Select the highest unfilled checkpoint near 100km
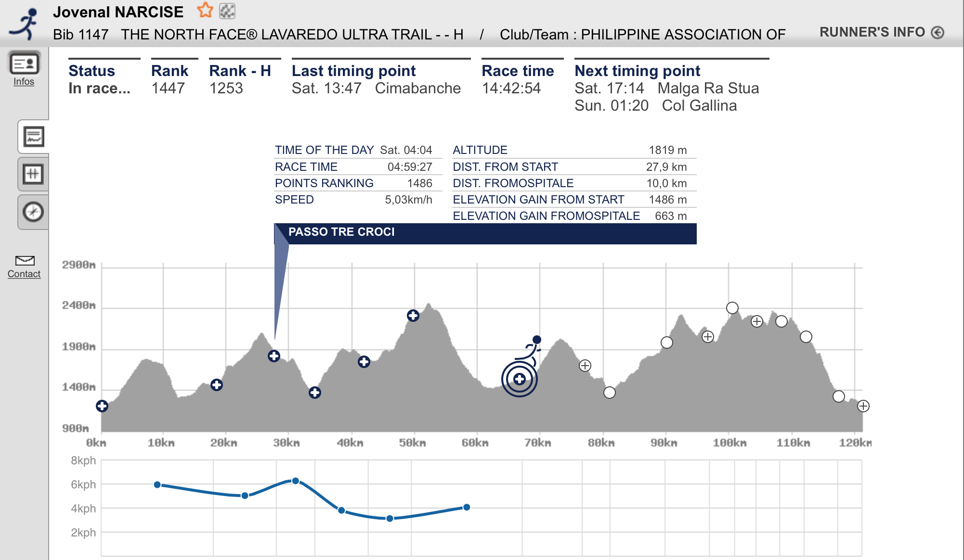 coord(732,308)
